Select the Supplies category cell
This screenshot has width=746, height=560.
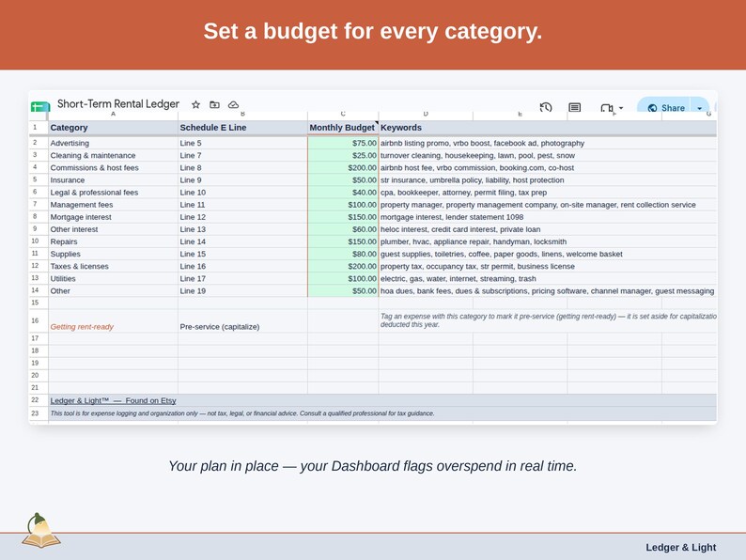click(114, 254)
